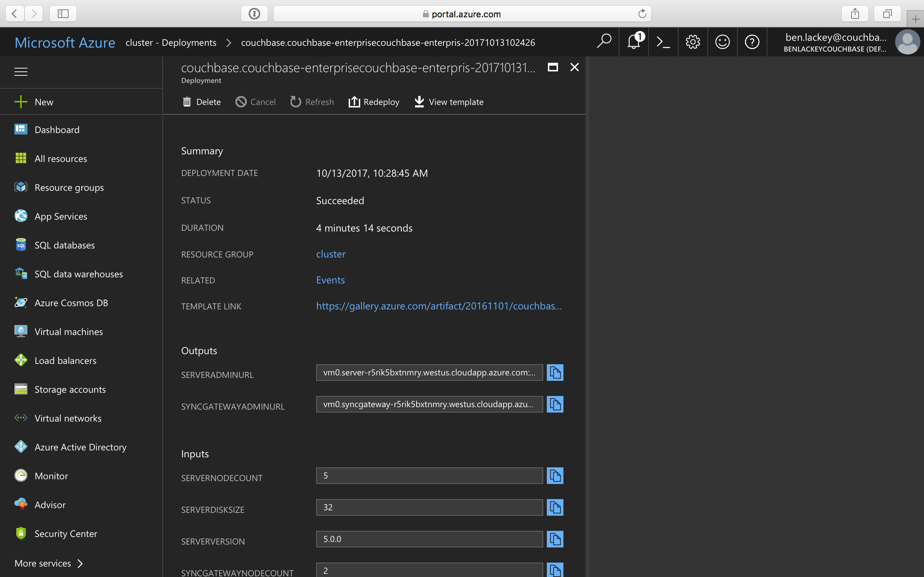The image size is (924, 577).
Task: Open Virtual machines from the sidebar
Action: (68, 331)
